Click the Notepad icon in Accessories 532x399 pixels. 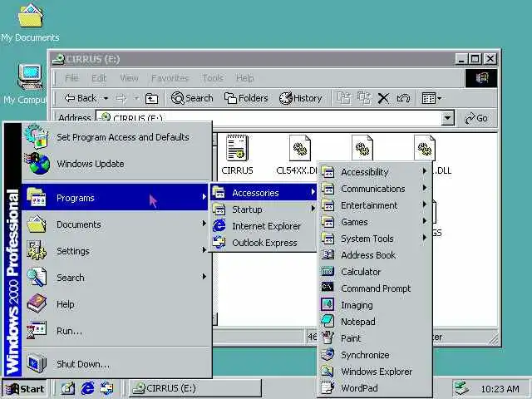click(328, 321)
